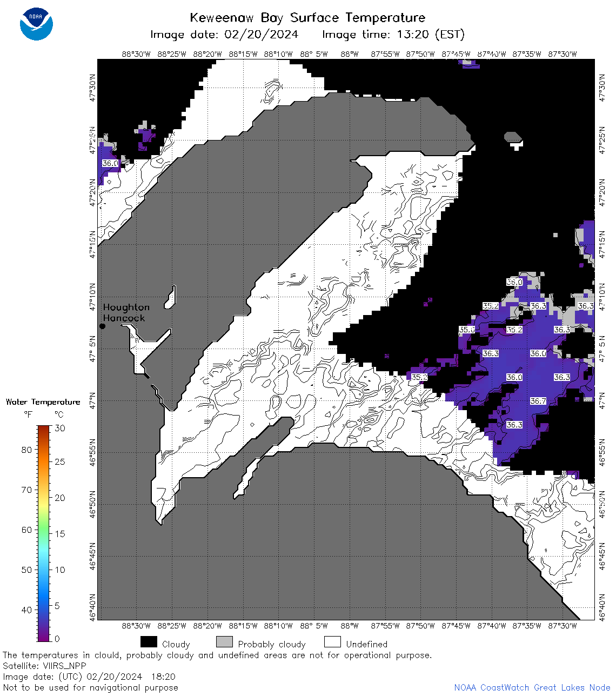This screenshot has height=696, width=616.
Task: Click the title Keweenaw Bay Surface Temperature
Action: [x=307, y=18]
